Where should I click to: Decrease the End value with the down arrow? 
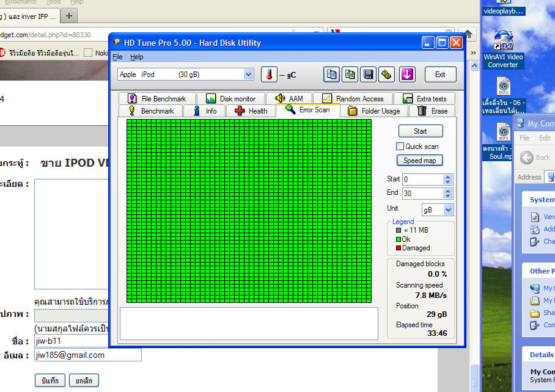point(448,196)
